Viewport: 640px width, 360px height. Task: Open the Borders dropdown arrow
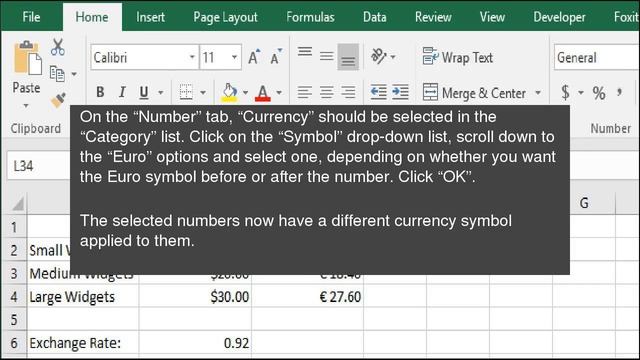pos(203,93)
